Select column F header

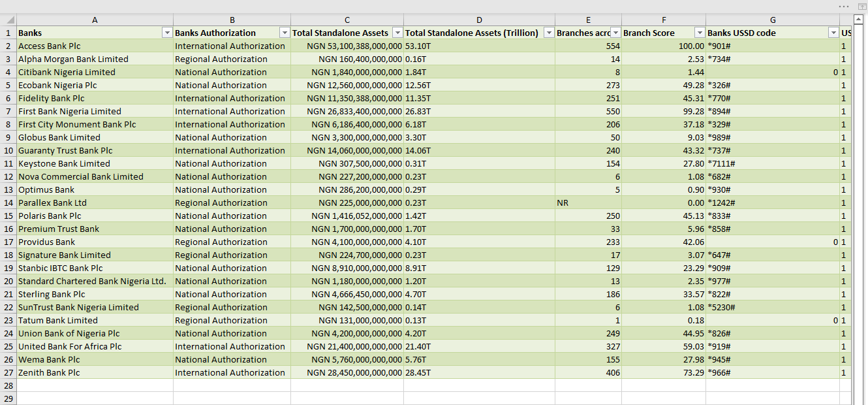pyautogui.click(x=664, y=20)
